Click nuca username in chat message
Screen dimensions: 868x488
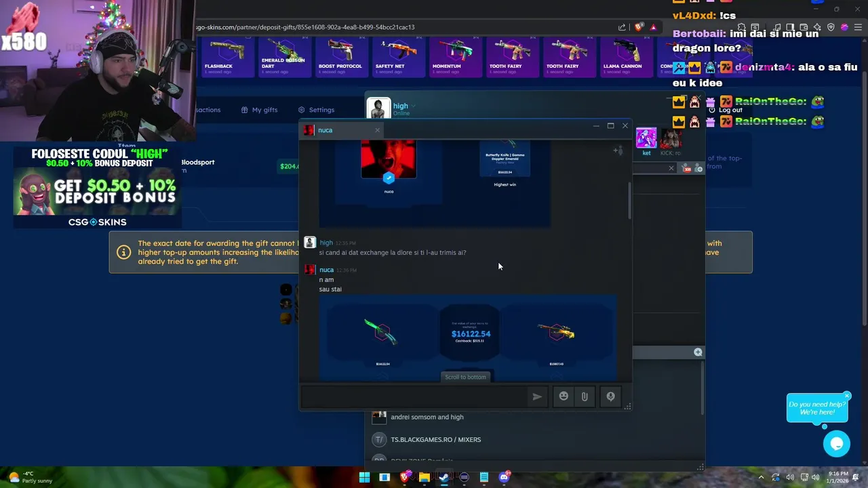coord(326,270)
